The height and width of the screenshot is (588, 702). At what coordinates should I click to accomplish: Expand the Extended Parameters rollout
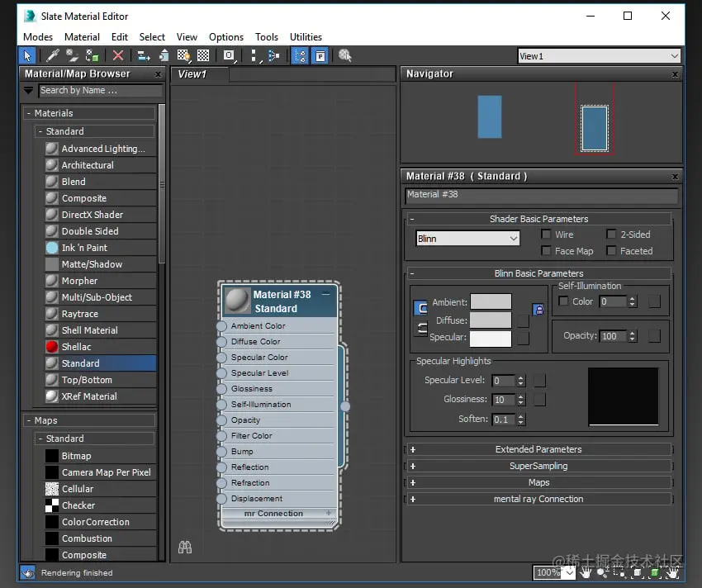tap(539, 449)
